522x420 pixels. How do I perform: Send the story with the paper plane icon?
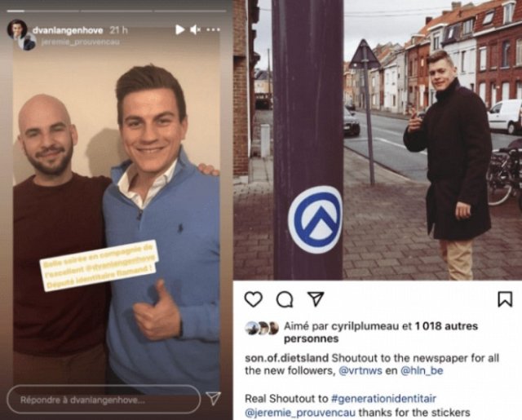213,398
